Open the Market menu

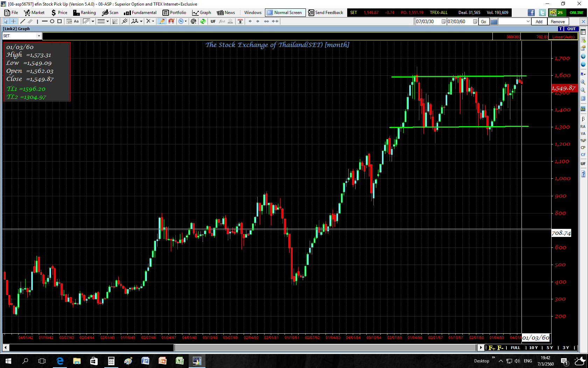point(34,13)
